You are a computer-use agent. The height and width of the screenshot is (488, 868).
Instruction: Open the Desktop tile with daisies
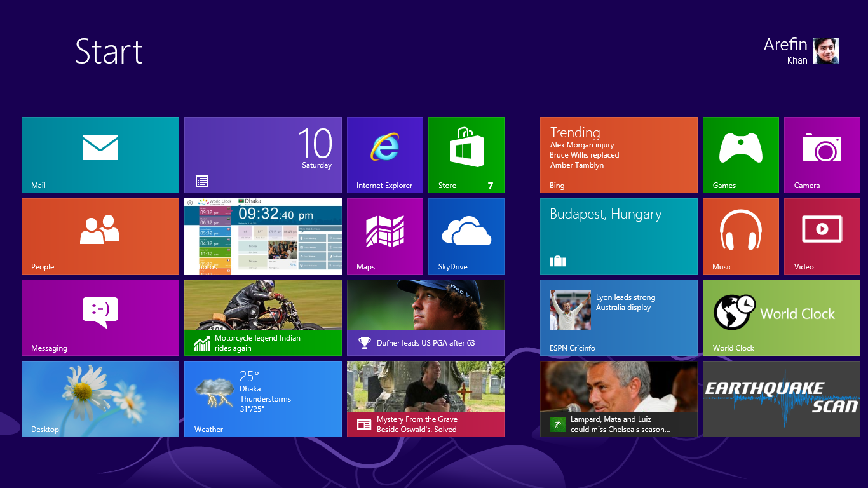[100, 399]
